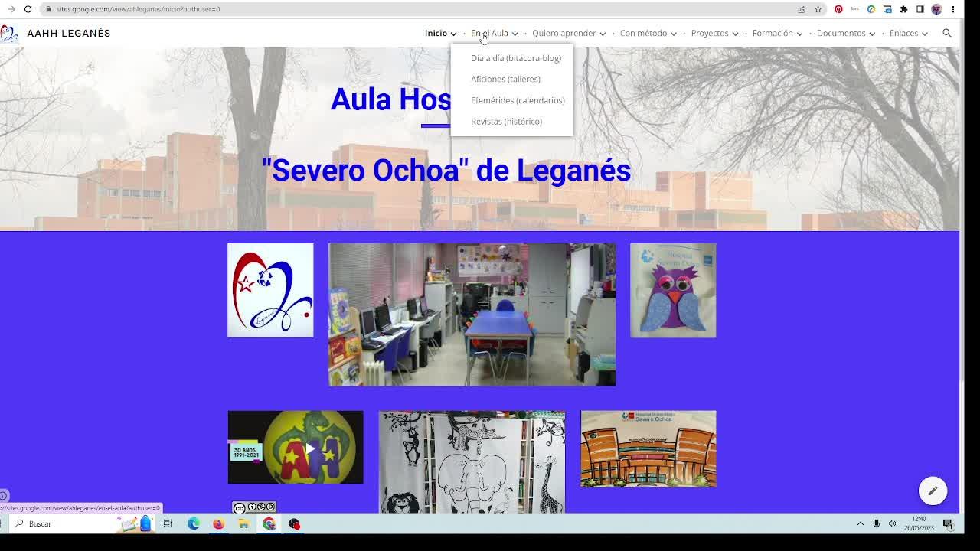This screenshot has width=980, height=551.
Task: Click the edit pencil floating button
Action: 933,491
